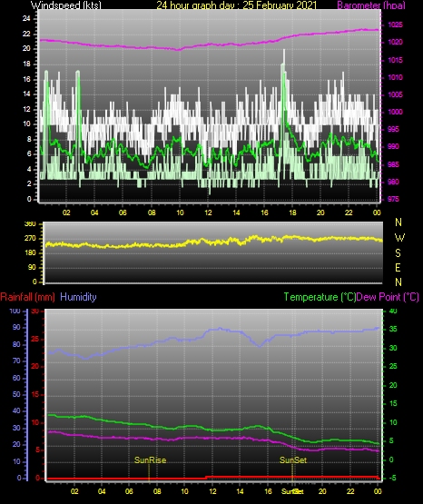Click the Barometer (hpa) axis title
The width and height of the screenshot is (423, 504).
(x=371, y=5)
